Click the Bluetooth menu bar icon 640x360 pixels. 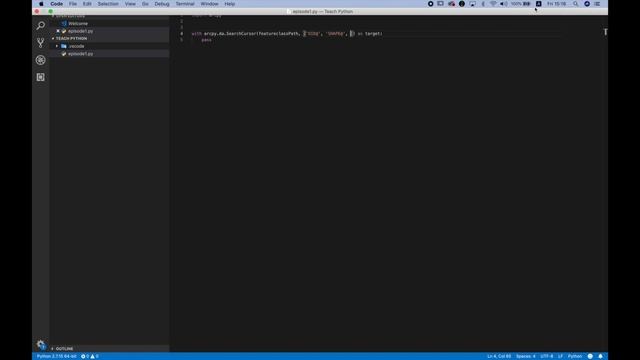[x=483, y=4]
